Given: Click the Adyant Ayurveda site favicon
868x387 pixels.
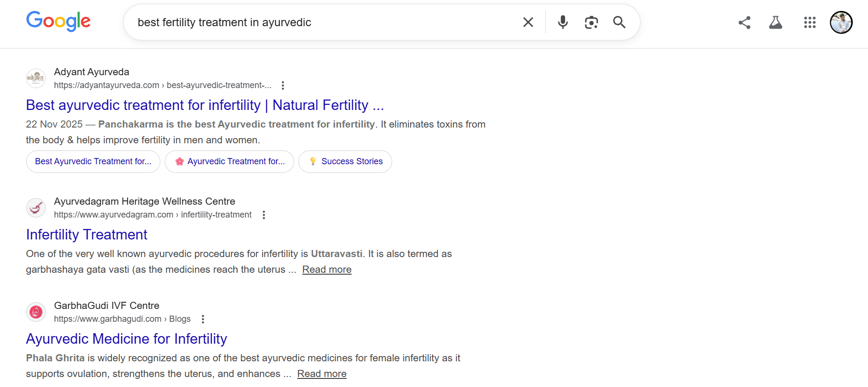Looking at the screenshot, I should click(36, 78).
